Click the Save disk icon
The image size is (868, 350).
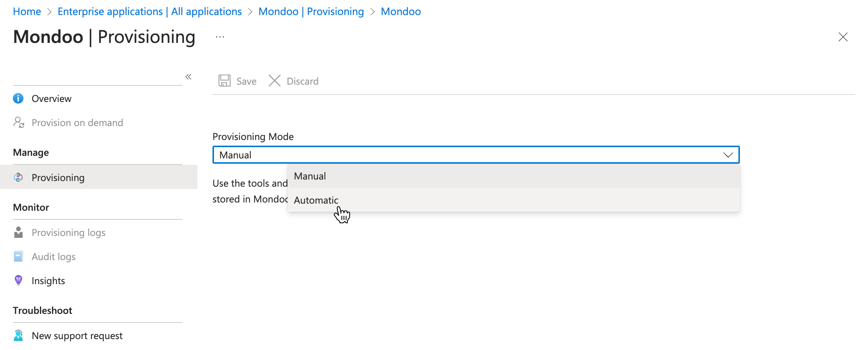225,81
